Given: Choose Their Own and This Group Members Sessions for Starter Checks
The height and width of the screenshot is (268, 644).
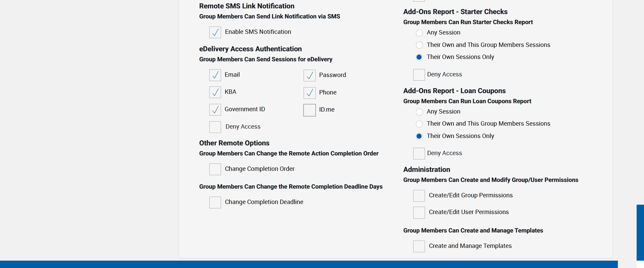Looking at the screenshot, I should pyautogui.click(x=419, y=45).
